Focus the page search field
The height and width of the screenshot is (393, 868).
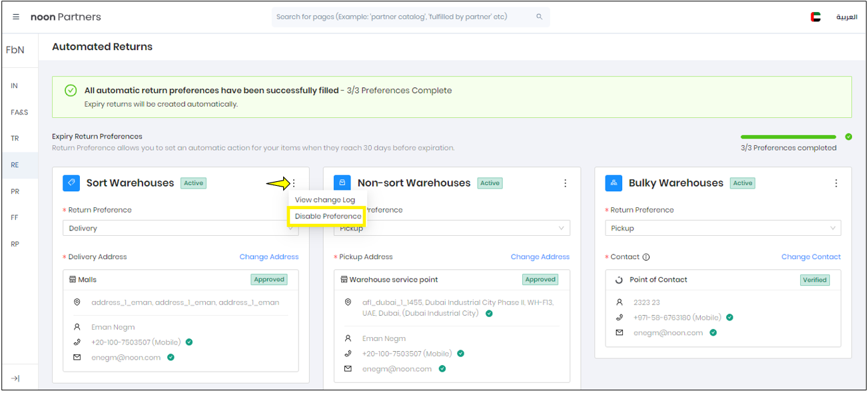tap(410, 17)
